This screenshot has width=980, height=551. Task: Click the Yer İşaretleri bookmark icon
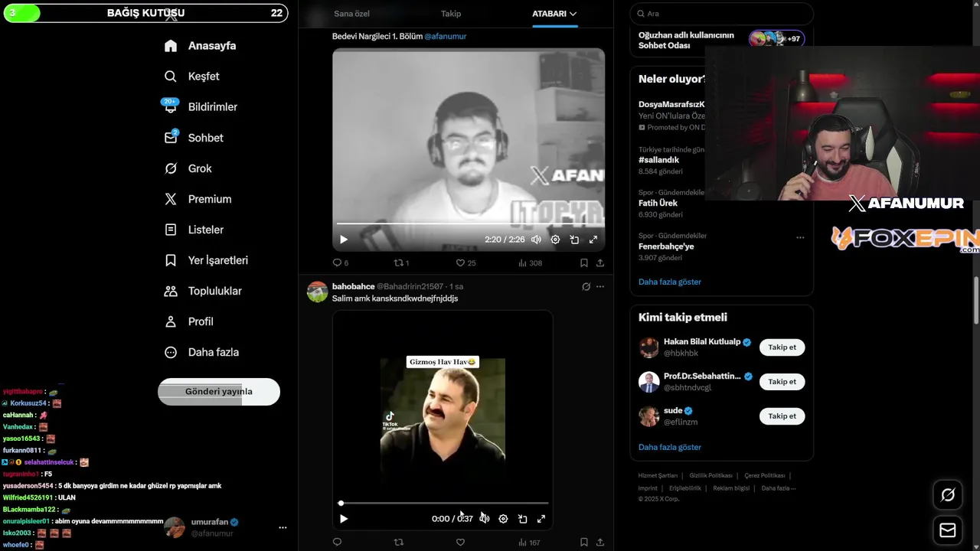coord(171,260)
